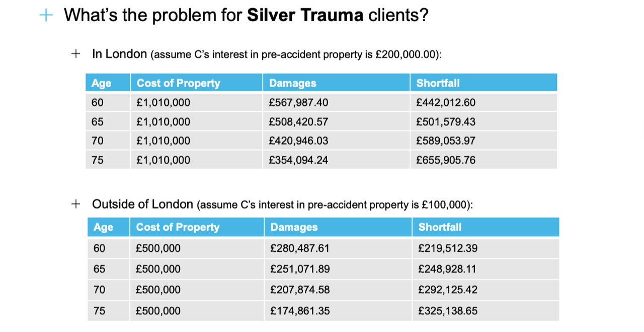Select the Age header in the London table
The height and width of the screenshot is (332, 644).
coord(102,83)
